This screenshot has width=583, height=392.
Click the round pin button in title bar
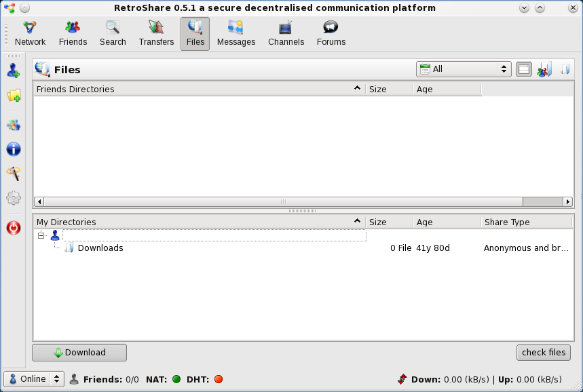tap(25, 8)
